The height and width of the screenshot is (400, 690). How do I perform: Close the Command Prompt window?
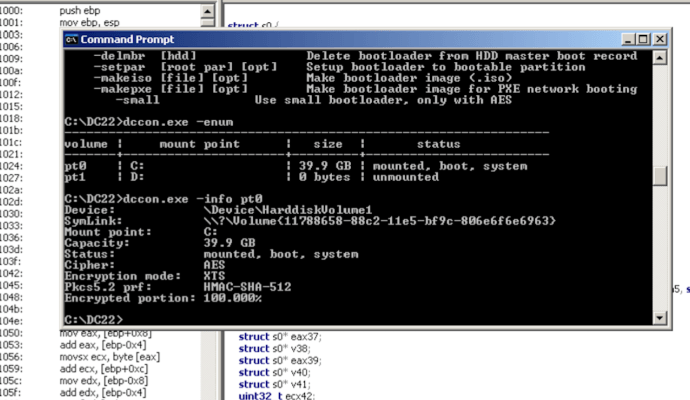tap(660, 40)
